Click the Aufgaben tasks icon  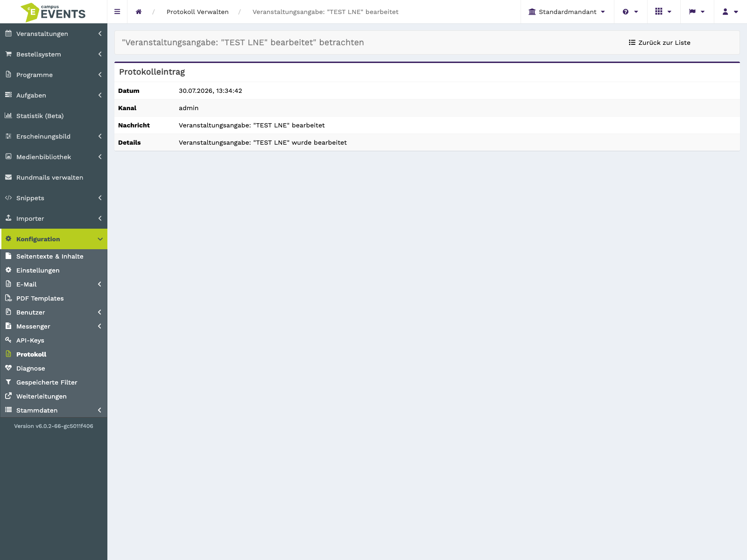[8, 95]
